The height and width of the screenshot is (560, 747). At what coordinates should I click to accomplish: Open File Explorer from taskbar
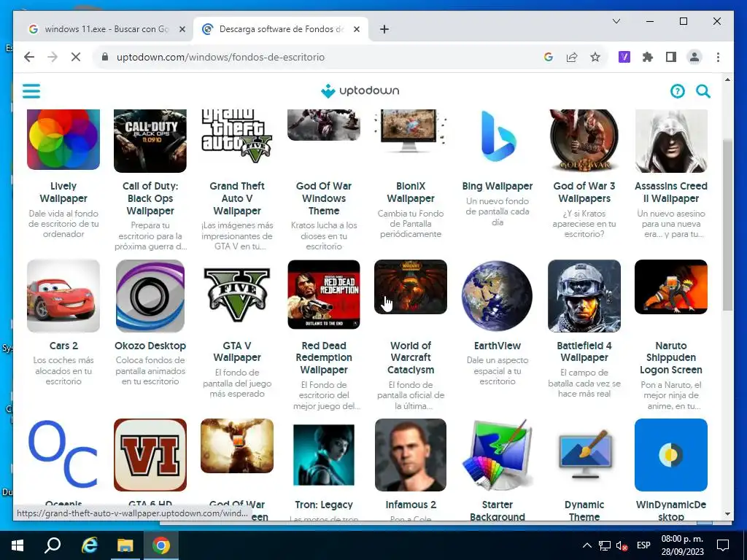coord(125,545)
